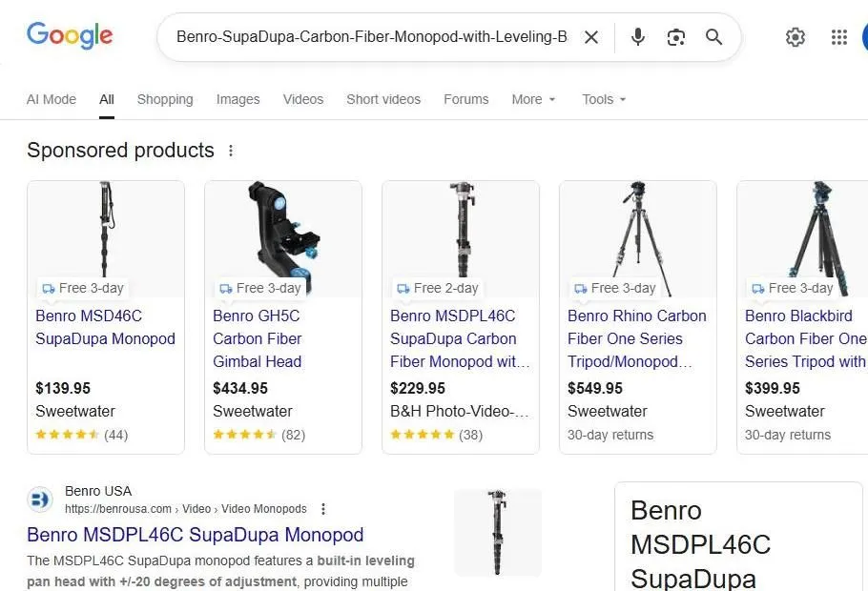Switch to the Forums tab
Image resolution: width=868 pixels, height=591 pixels.
(x=465, y=99)
